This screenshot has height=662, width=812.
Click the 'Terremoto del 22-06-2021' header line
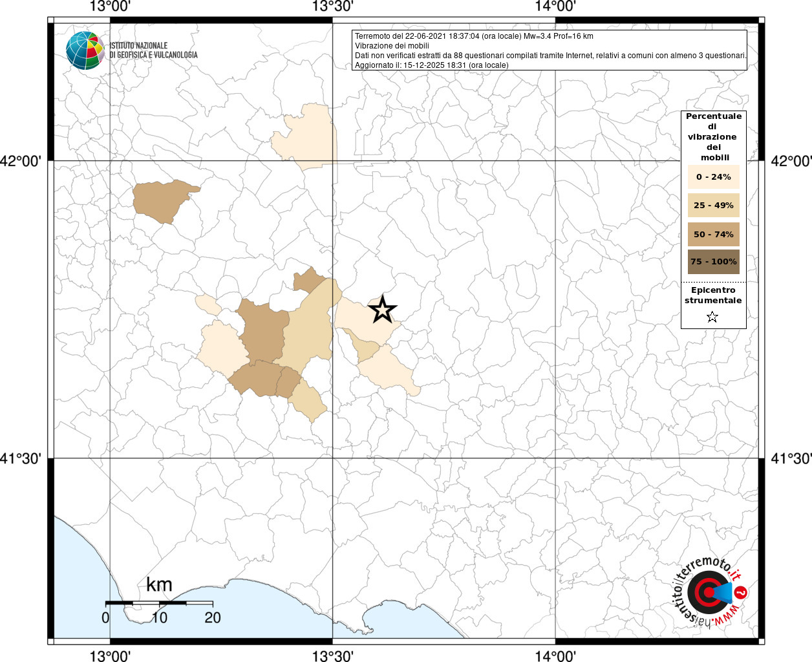coord(474,36)
